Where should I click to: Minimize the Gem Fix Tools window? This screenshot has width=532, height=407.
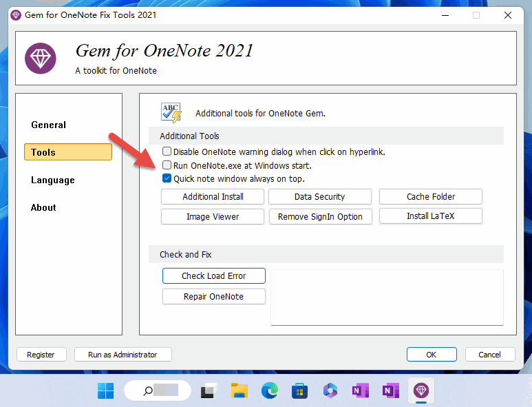click(445, 15)
